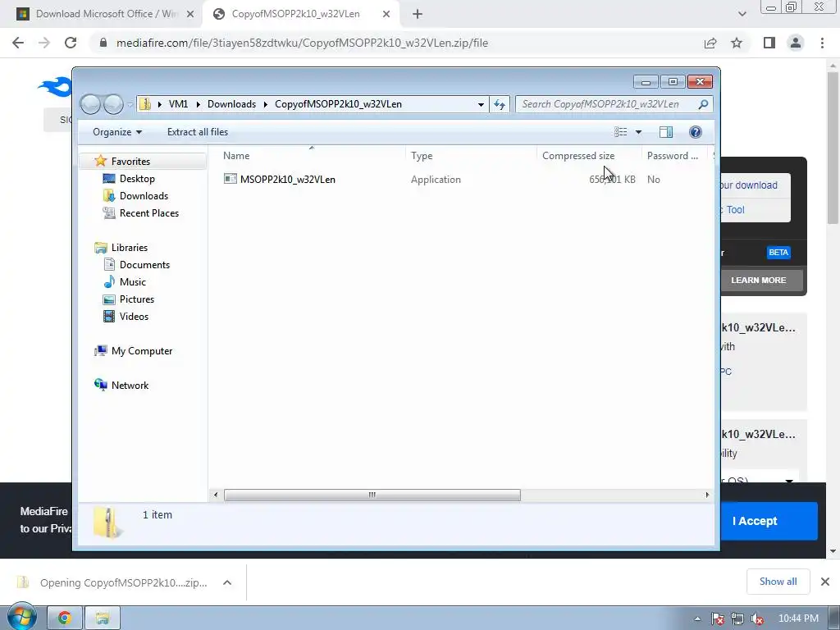
Task: Click LEARN MORE on the MediaFire page
Action: [x=759, y=281]
